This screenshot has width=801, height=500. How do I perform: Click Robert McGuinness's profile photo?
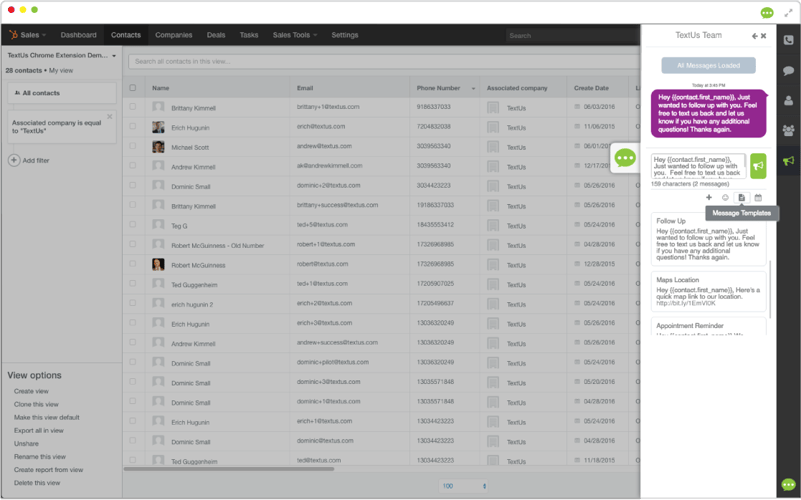point(158,264)
